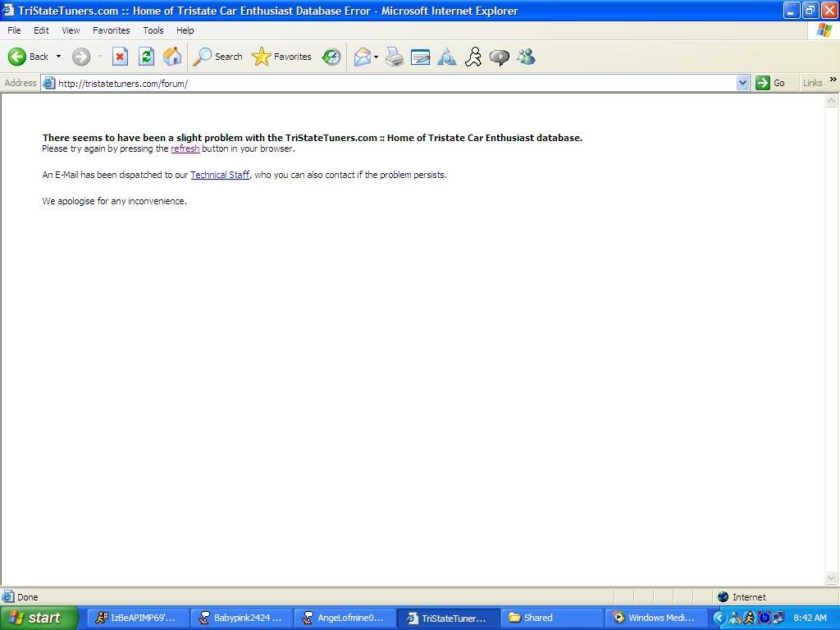The width and height of the screenshot is (840, 630).
Task: Expand the address bar dropdown arrow
Action: click(x=742, y=83)
